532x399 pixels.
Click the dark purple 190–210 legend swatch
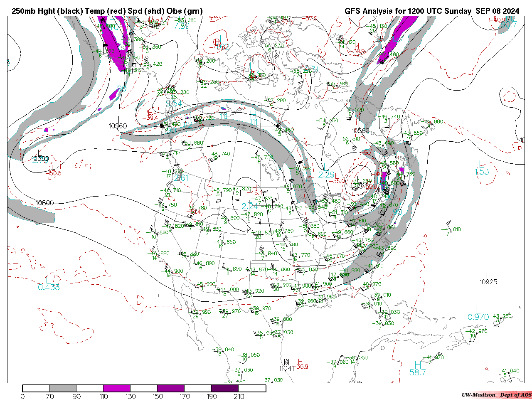click(x=225, y=388)
